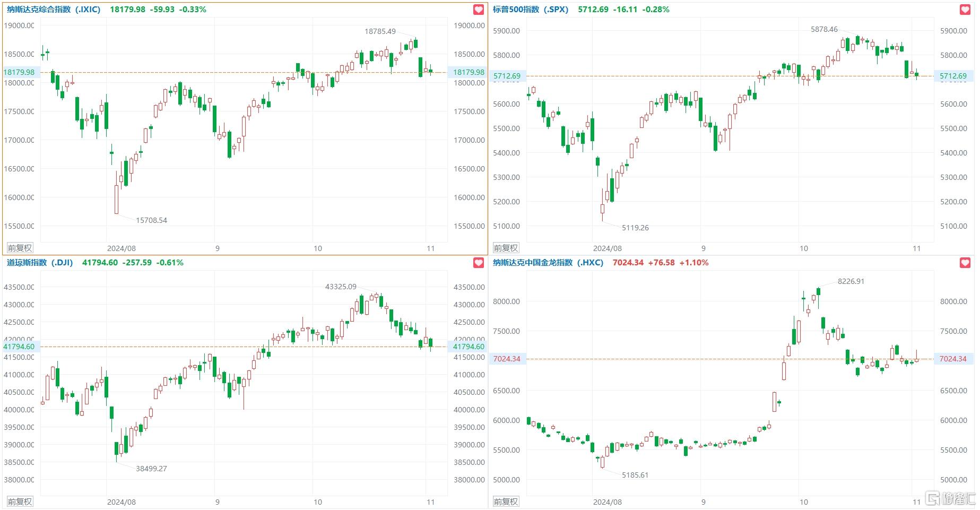This screenshot has width=980, height=510.
Task: Open 前复权 selector on the .SPX chart
Action: point(506,248)
